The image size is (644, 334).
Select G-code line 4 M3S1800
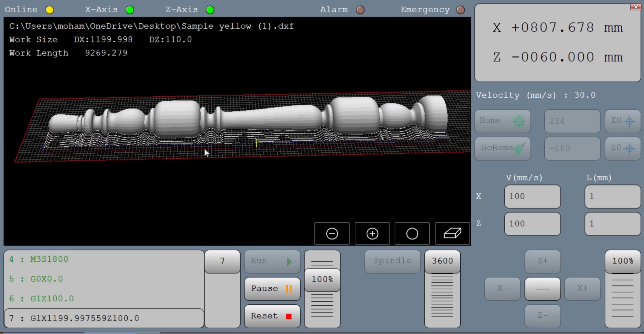104,259
